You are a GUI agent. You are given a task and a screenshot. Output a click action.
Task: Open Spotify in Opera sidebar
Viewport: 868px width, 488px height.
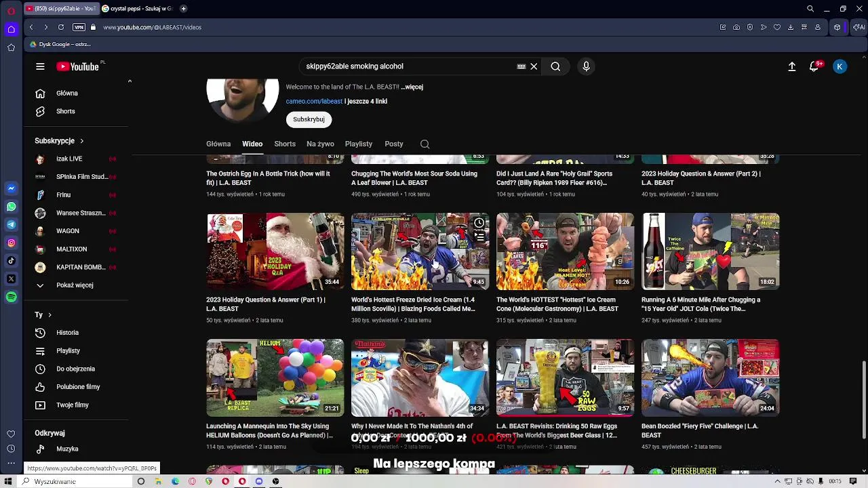(11, 298)
